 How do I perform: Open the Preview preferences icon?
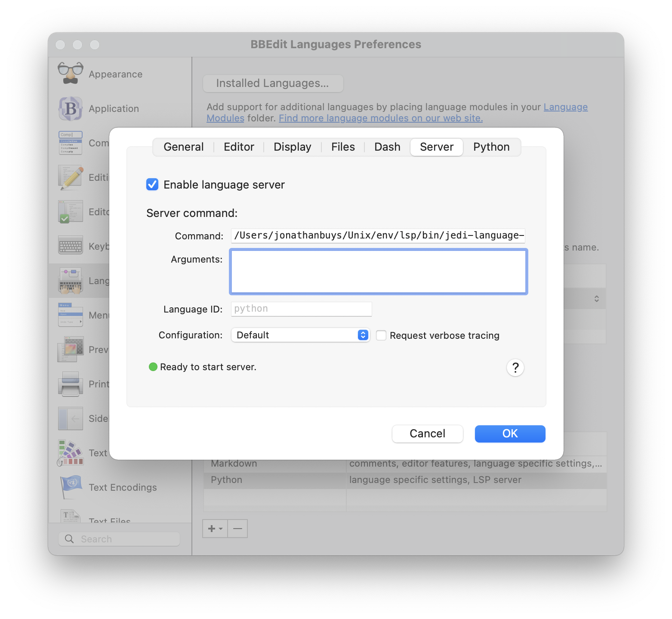pos(70,349)
